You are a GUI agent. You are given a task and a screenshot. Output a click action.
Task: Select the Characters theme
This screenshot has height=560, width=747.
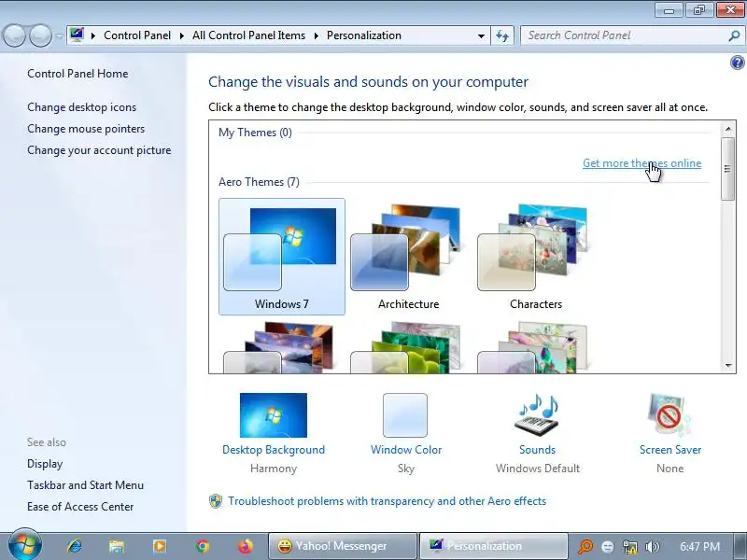[x=535, y=256]
